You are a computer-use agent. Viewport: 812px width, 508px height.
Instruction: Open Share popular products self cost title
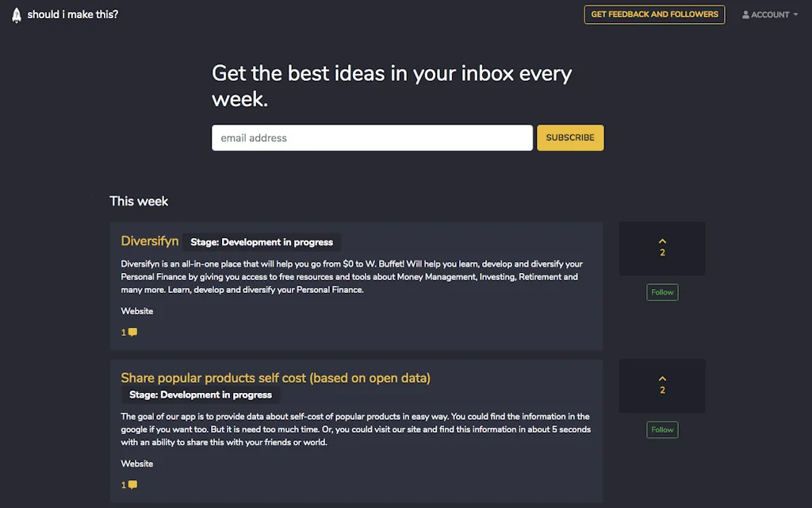tap(275, 378)
